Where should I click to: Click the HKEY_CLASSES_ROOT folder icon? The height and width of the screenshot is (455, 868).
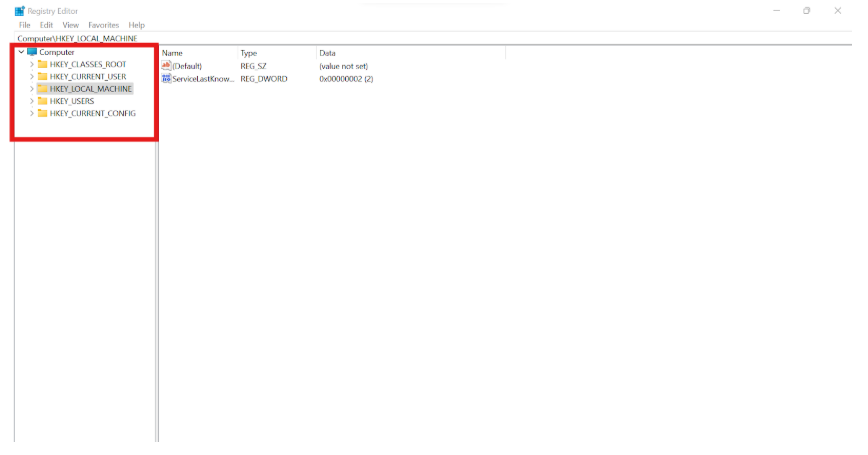pyautogui.click(x=43, y=64)
